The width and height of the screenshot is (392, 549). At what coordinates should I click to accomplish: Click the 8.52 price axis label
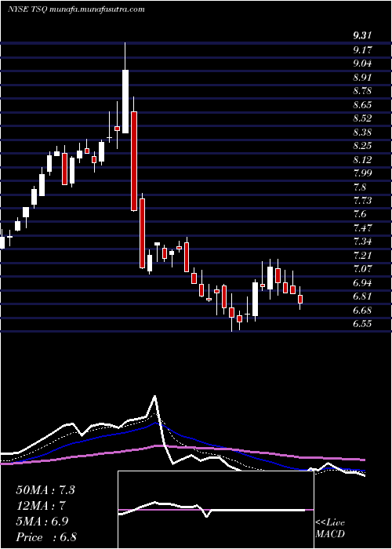click(362, 118)
